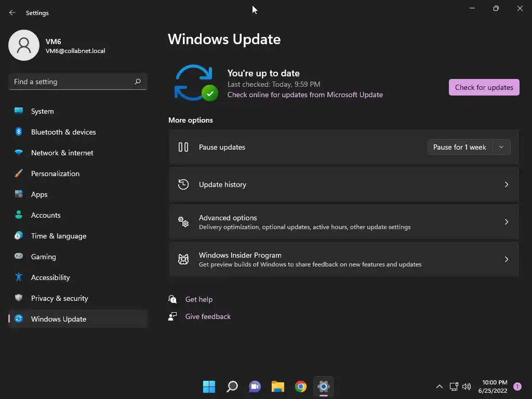Click the Advanced options gears icon
532x399 pixels.
click(183, 221)
